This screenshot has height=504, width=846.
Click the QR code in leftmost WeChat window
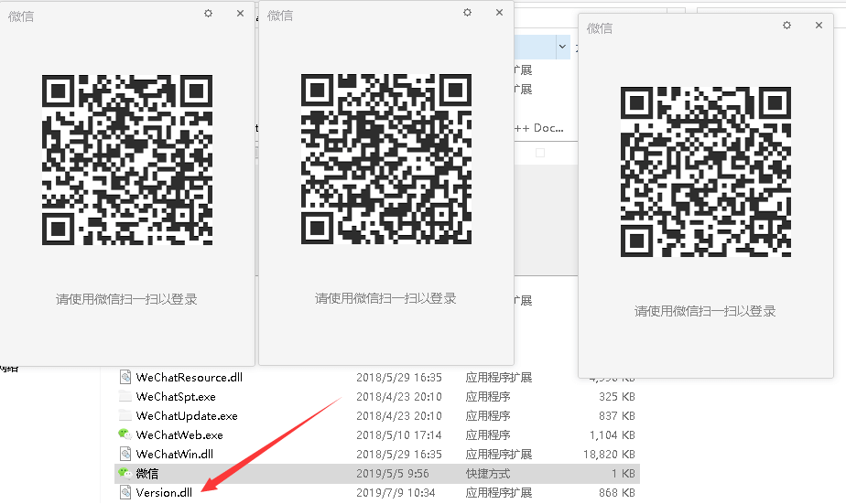(x=127, y=160)
